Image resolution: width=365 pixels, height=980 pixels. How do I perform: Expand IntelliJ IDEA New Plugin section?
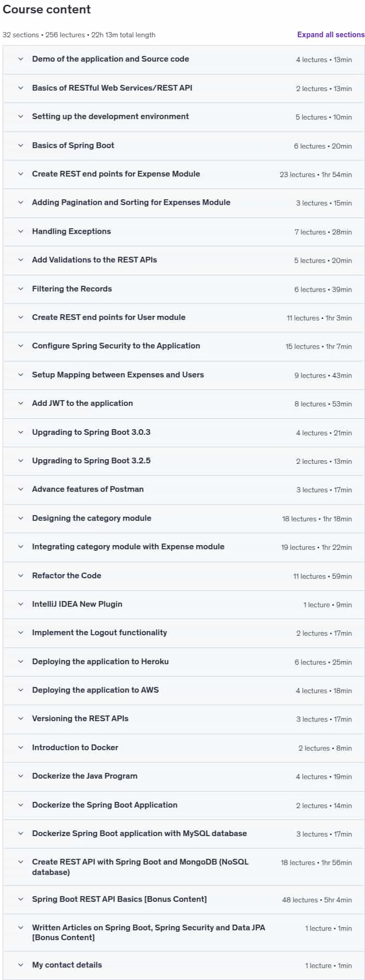coord(184,604)
